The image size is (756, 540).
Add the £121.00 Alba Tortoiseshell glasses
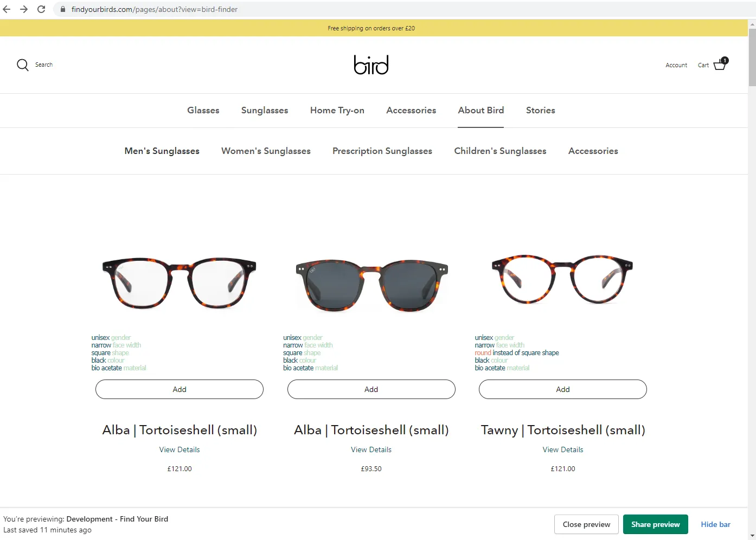[180, 389]
